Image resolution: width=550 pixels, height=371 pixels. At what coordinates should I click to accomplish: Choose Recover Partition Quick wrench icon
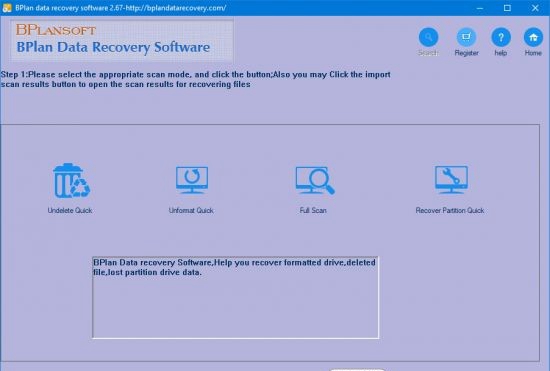[451, 180]
